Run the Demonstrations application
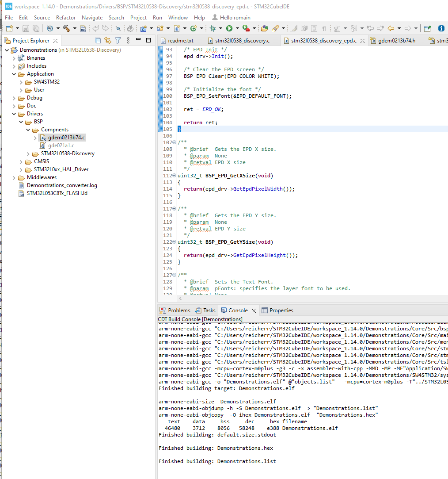The image size is (448, 479). click(x=229, y=28)
